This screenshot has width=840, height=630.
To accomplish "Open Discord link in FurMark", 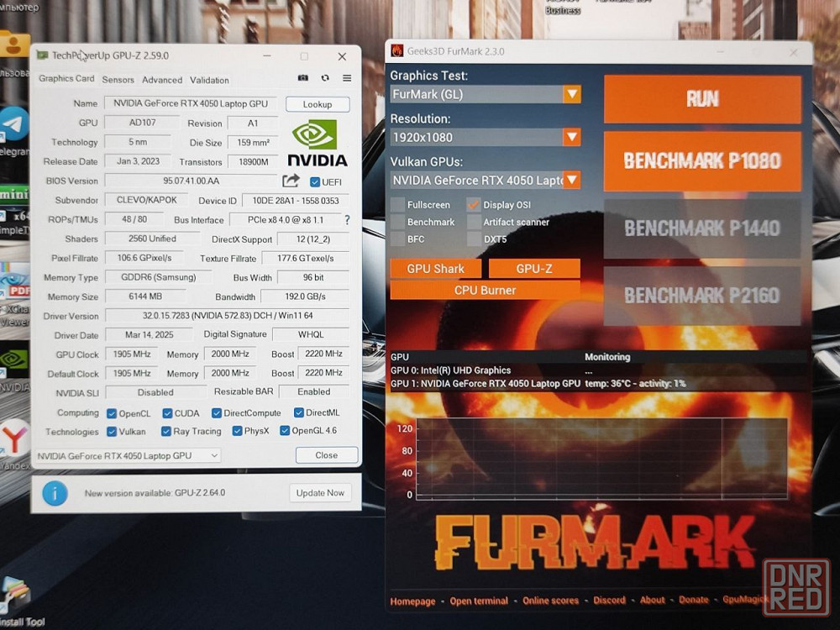I will pyautogui.click(x=609, y=600).
